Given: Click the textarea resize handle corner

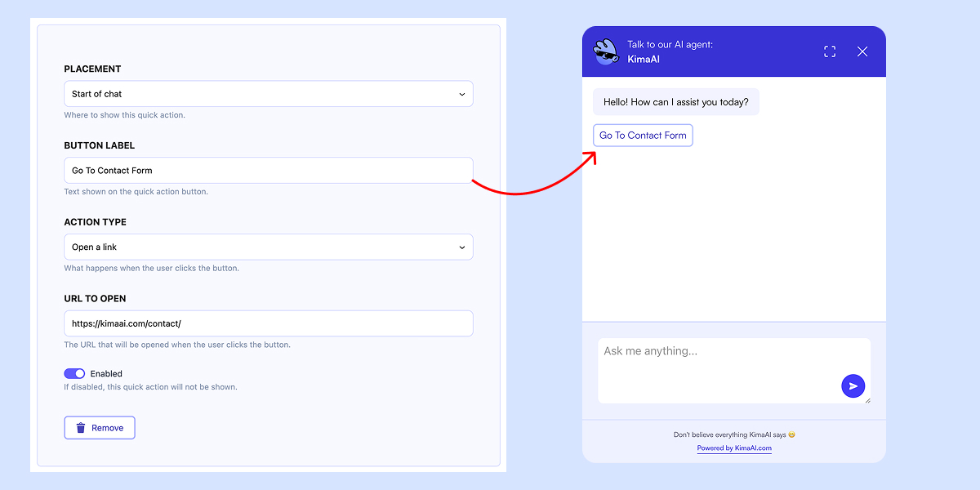Looking at the screenshot, I should pos(867,400).
